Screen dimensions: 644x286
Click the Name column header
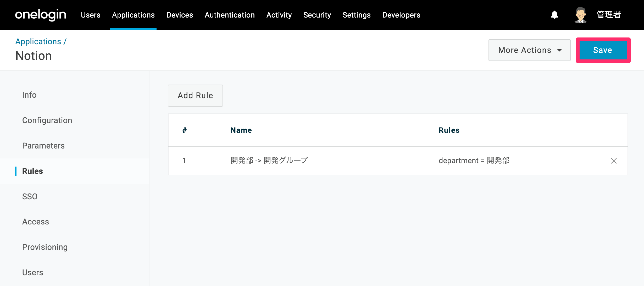(241, 130)
